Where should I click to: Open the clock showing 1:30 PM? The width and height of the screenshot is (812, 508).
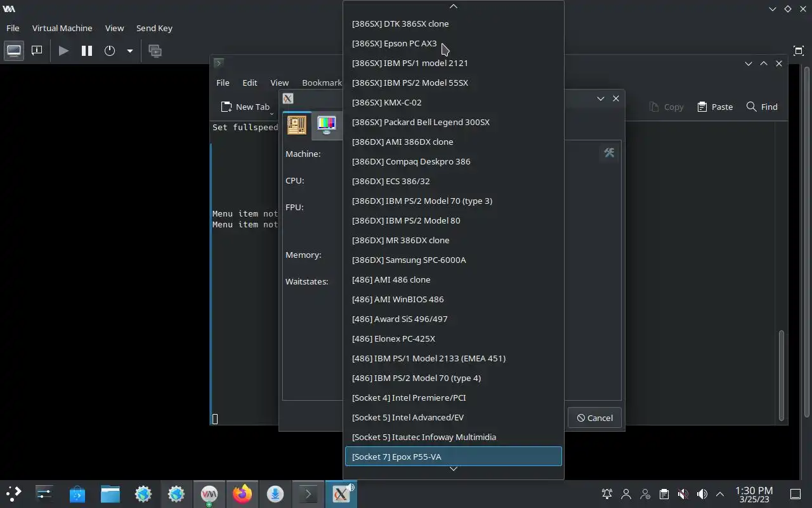click(x=754, y=494)
